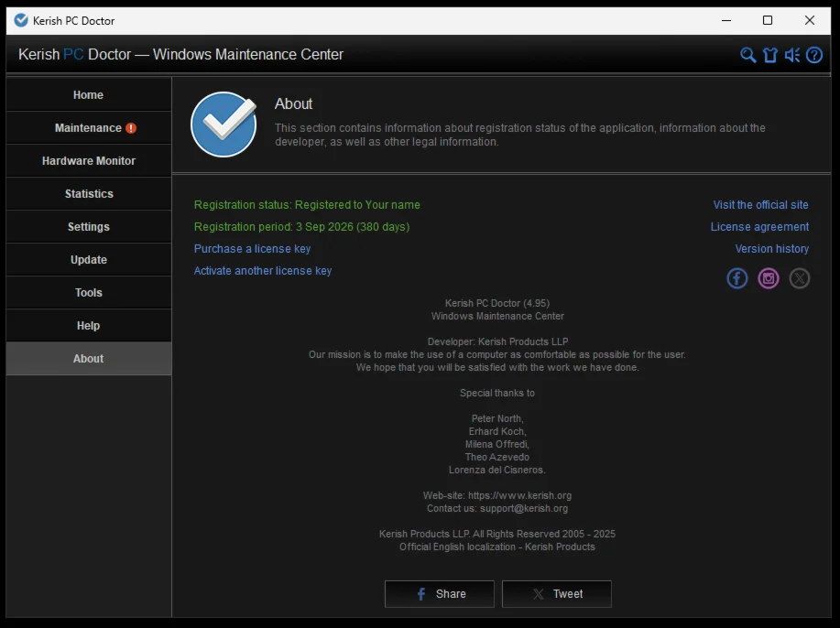Open the Version history link
The height and width of the screenshot is (628, 840).
coord(771,249)
